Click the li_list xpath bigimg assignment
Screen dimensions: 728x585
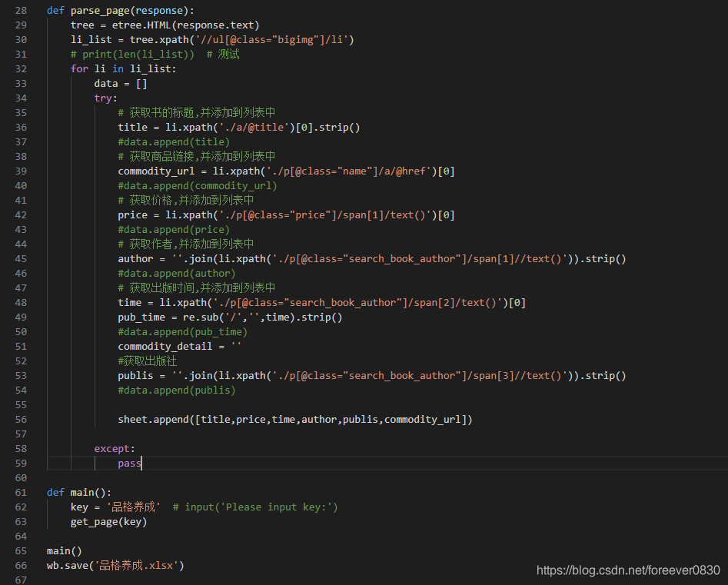point(212,39)
